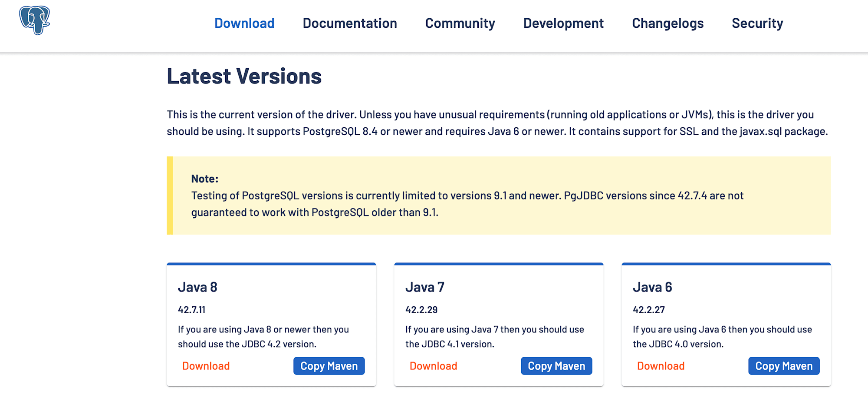The height and width of the screenshot is (398, 868).
Task: Copy Maven snippet for Java 6
Action: click(x=784, y=366)
